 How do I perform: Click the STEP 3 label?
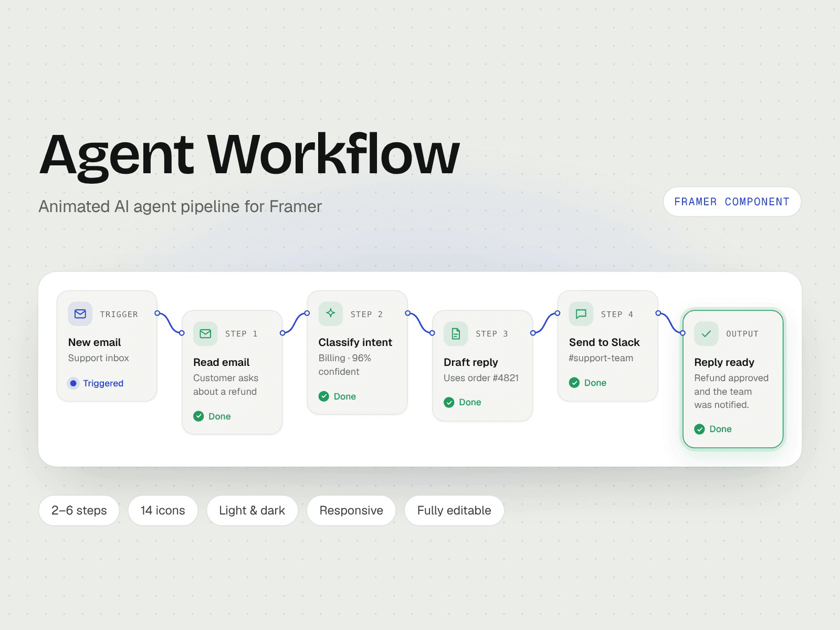[x=492, y=334]
